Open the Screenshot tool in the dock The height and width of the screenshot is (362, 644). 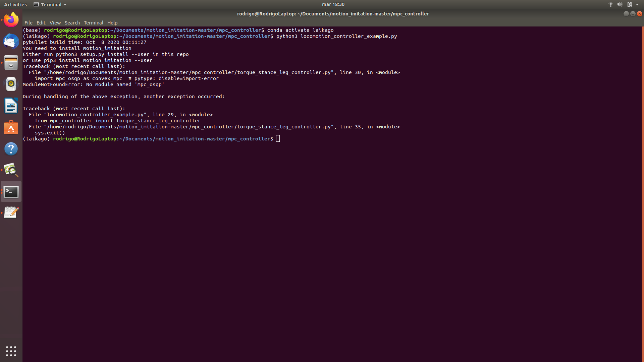11,170
